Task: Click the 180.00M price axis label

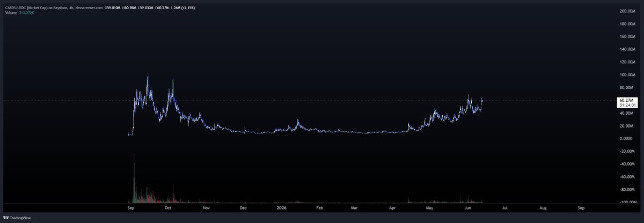Action: click(627, 24)
